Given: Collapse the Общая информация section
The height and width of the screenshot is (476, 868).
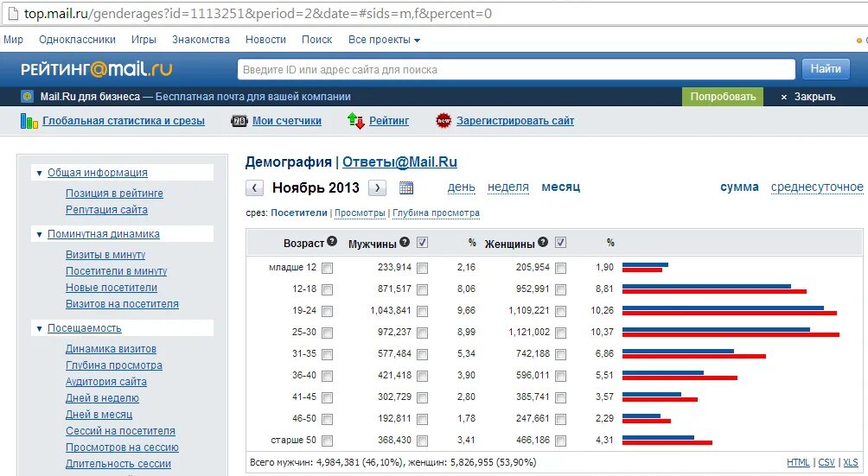Looking at the screenshot, I should click(39, 173).
